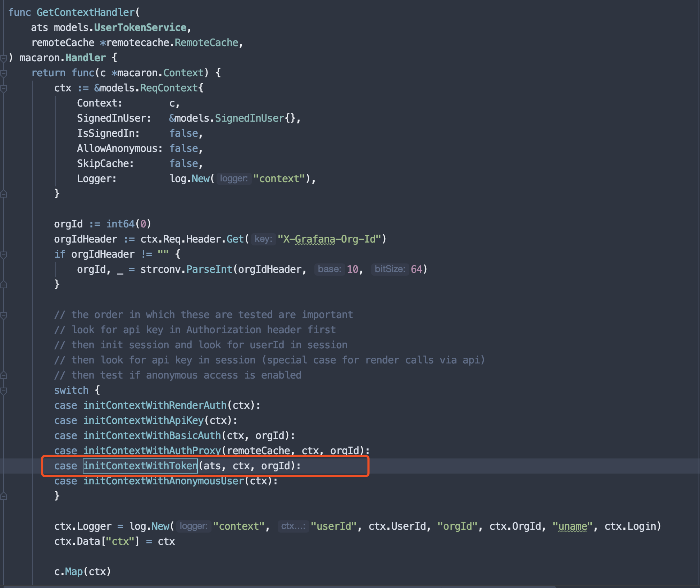Image resolution: width=700 pixels, height=588 pixels.
Task: Click 'func' keyword before GetContextHandler
Action: click(19, 12)
